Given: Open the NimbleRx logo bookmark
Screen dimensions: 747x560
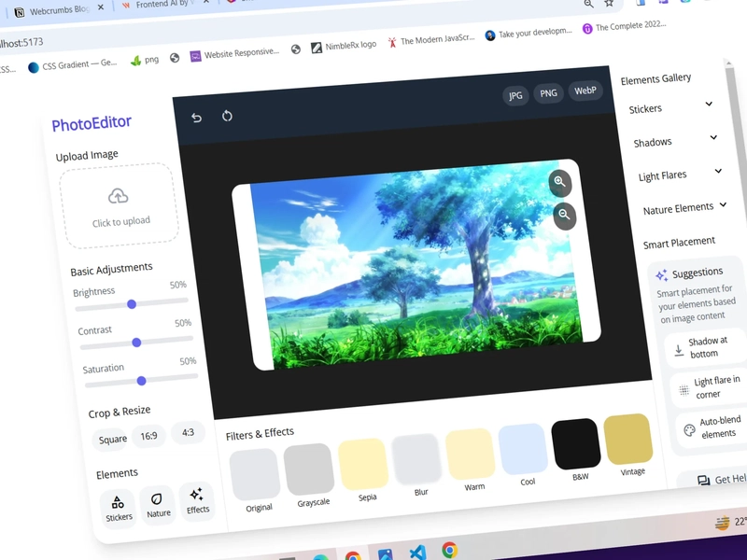Looking at the screenshot, I should pos(344,46).
